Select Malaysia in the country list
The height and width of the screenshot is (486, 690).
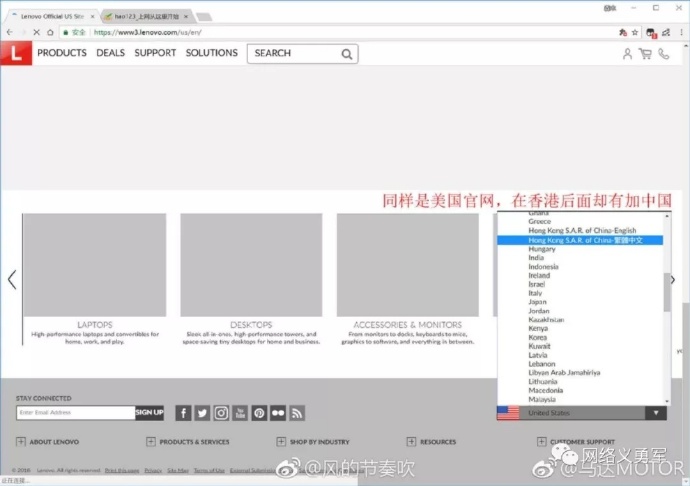(x=542, y=399)
